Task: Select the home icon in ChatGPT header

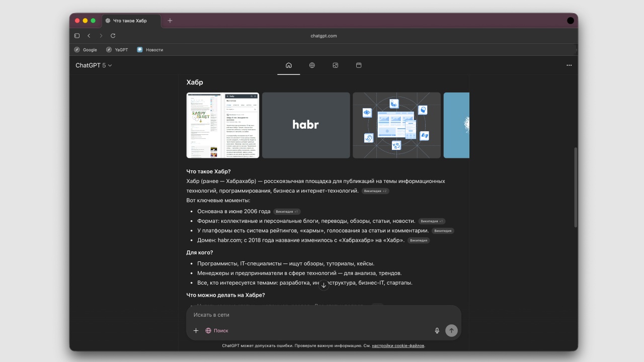Action: [289, 65]
